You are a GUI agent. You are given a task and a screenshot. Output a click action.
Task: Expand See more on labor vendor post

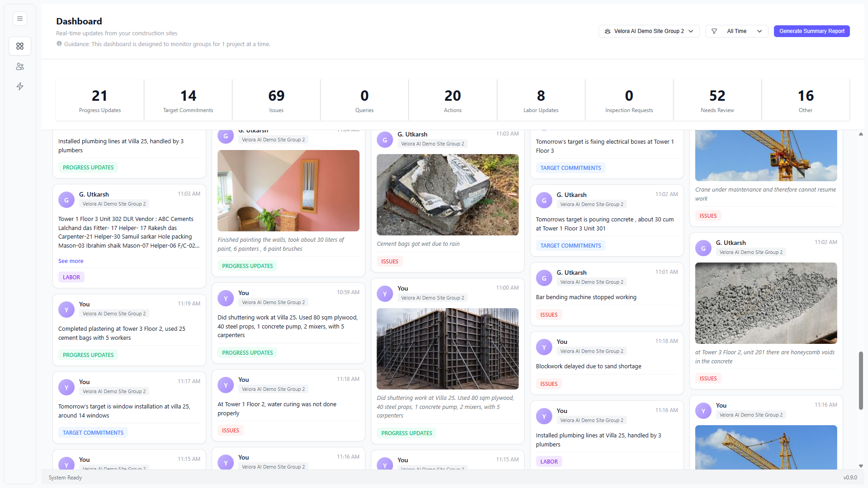click(x=71, y=261)
